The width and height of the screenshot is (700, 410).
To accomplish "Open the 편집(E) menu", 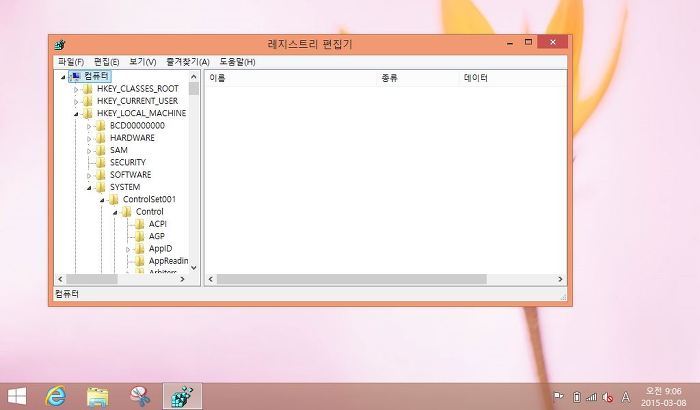I will [106, 62].
